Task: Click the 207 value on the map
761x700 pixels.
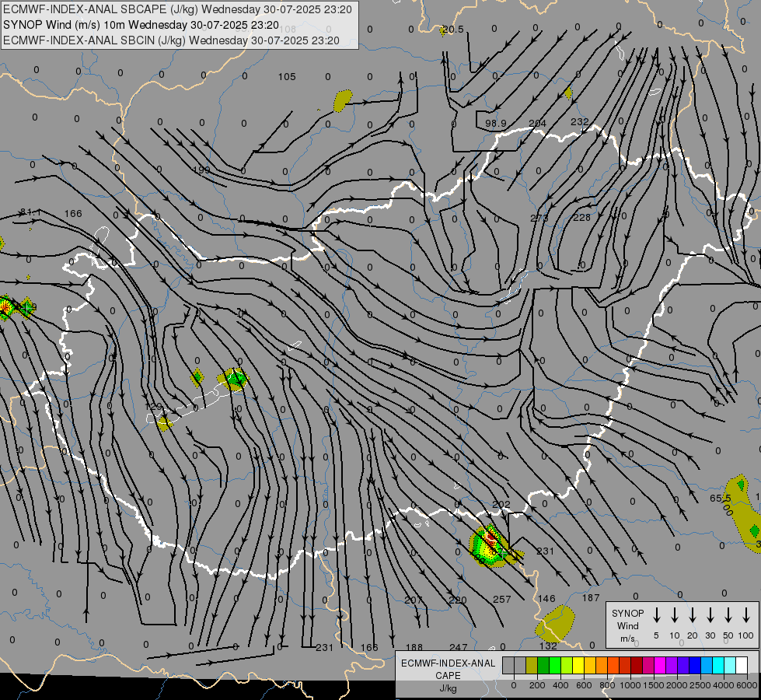Action: point(414,600)
